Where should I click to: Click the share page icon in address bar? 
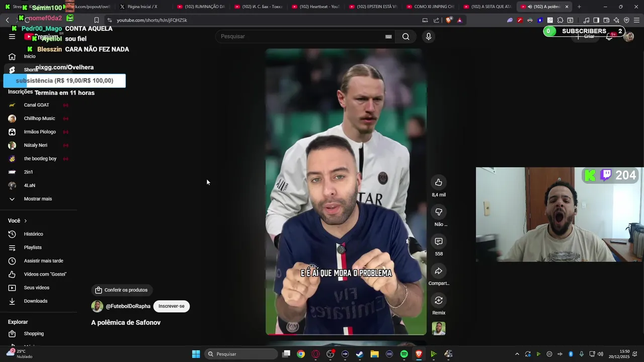point(436,20)
